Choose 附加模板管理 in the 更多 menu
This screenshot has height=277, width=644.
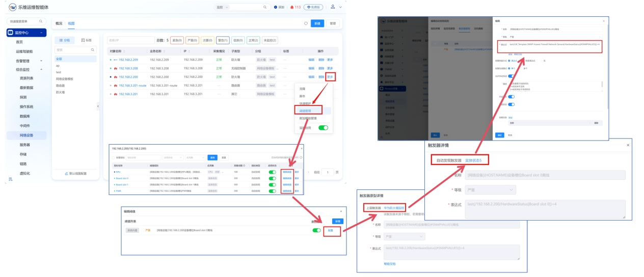click(308, 118)
